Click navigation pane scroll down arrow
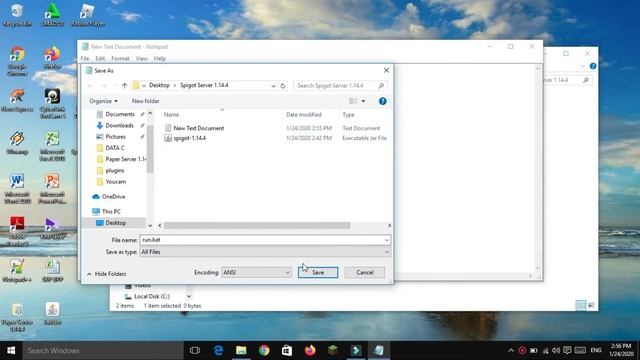Screen dimensions: 640x360 150,226
